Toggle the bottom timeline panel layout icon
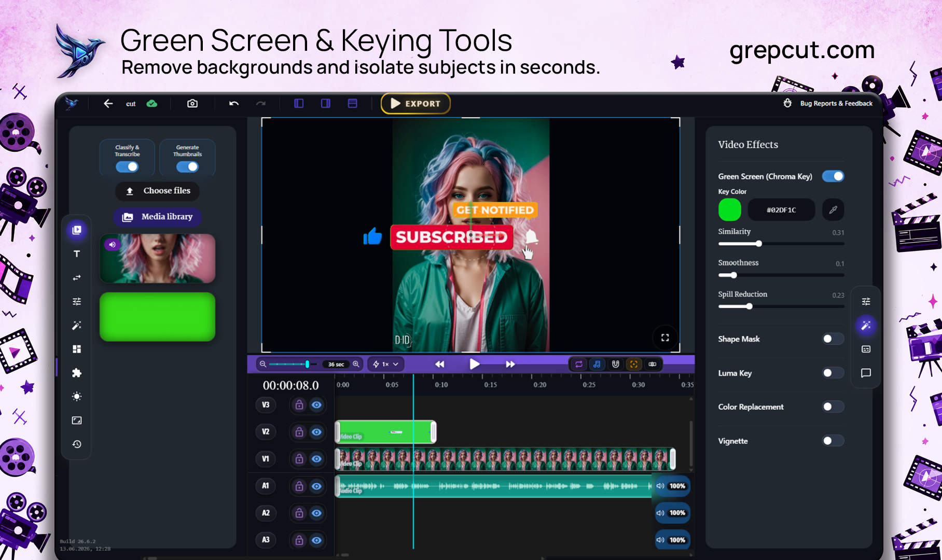 (x=353, y=104)
